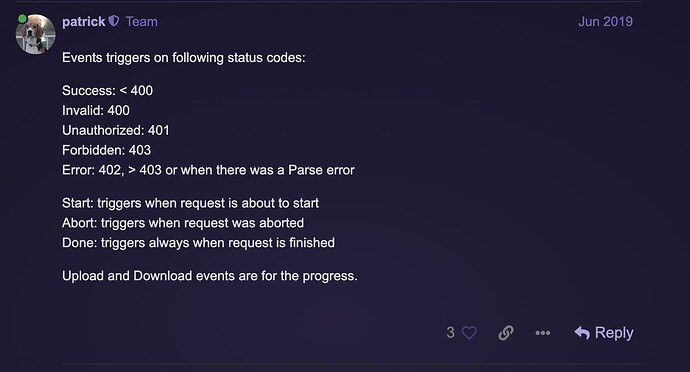Open the patrick username profile link
690x372 pixels.
(84, 22)
